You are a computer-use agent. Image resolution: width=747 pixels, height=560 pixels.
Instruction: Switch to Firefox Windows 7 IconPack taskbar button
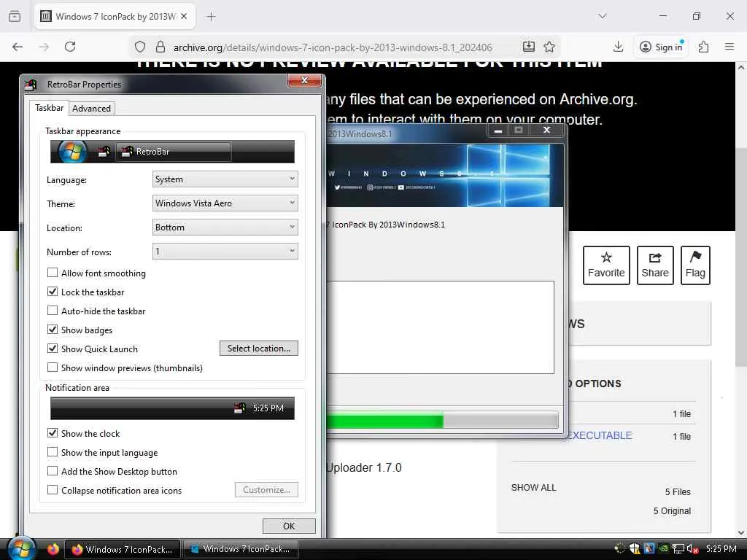(123, 549)
